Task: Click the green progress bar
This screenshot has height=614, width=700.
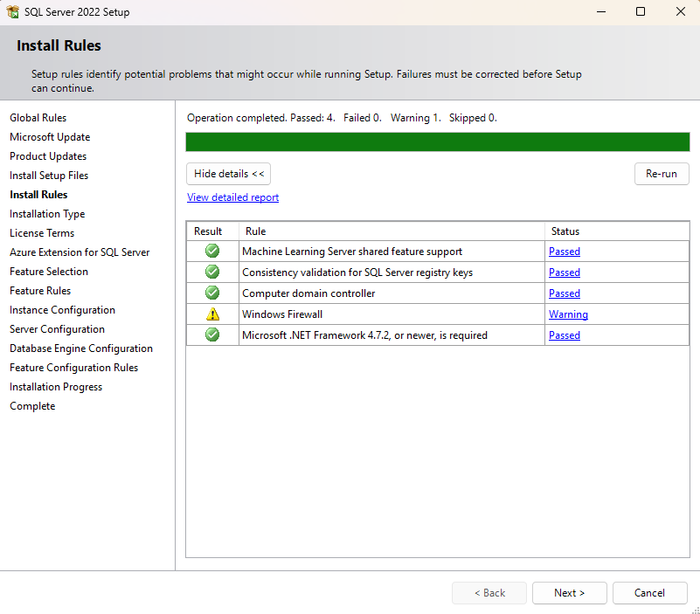Action: (437, 142)
